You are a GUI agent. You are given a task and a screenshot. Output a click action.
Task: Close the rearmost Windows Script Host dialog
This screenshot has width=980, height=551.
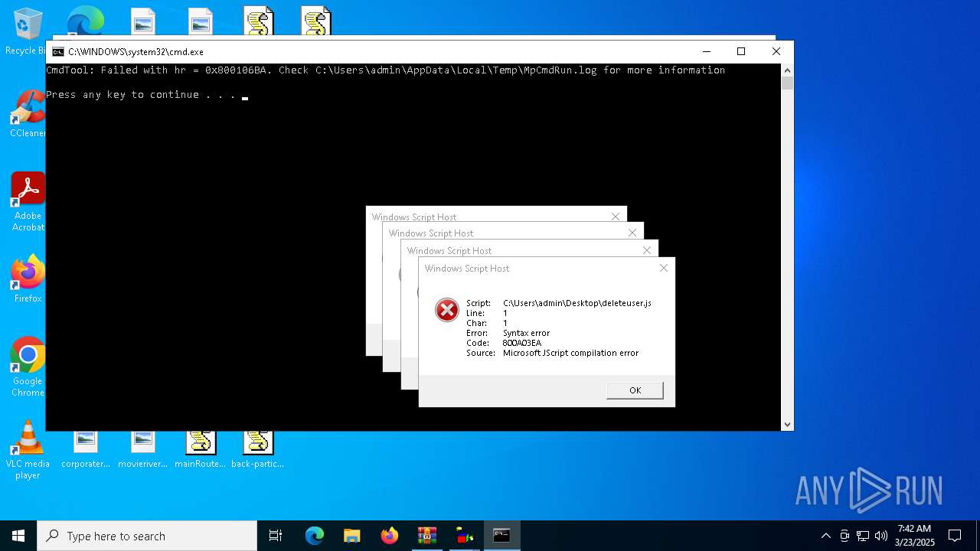616,217
